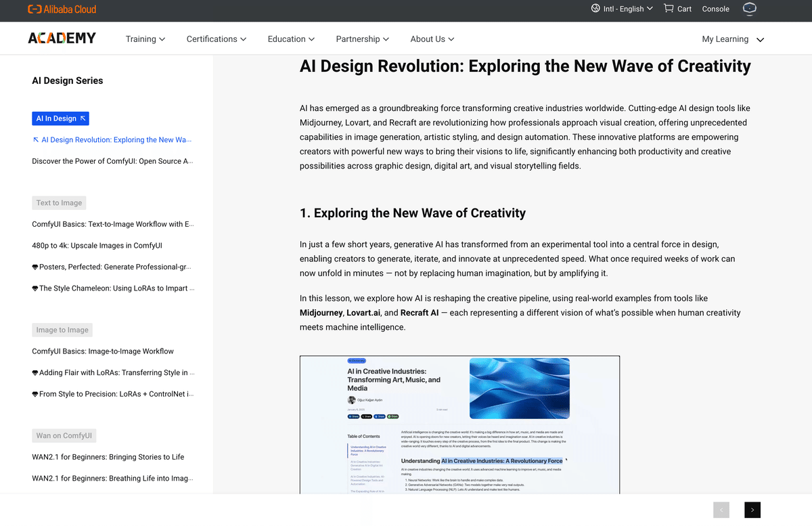Open AI Design Revolution lesson in sidebar

pyautogui.click(x=116, y=140)
